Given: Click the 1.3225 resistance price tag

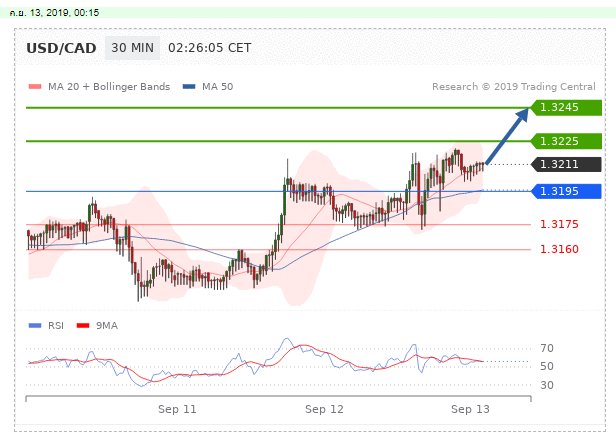Looking at the screenshot, I should point(566,141).
